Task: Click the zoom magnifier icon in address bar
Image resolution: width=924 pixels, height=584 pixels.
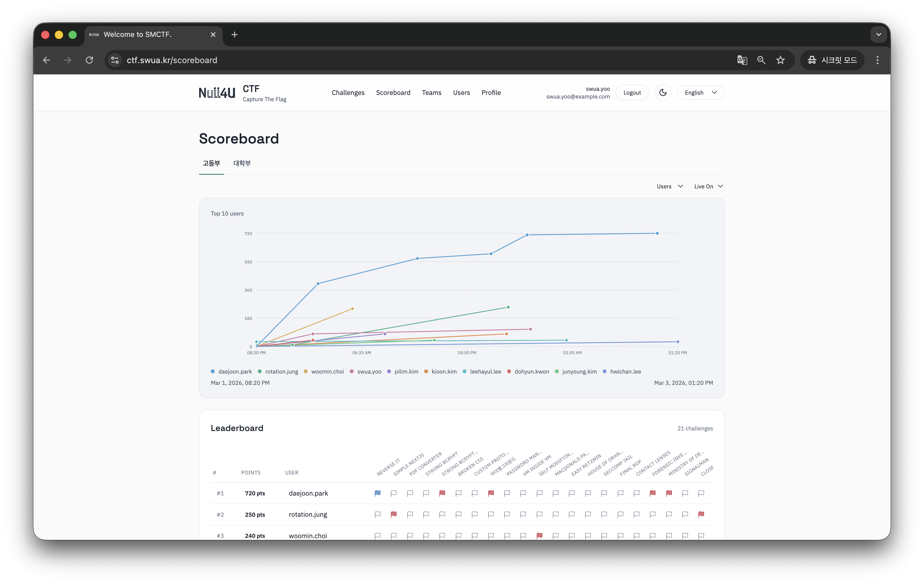Action: (x=761, y=60)
